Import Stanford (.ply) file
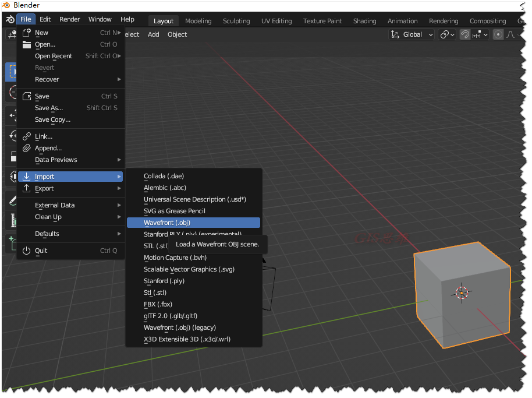 [193, 281]
